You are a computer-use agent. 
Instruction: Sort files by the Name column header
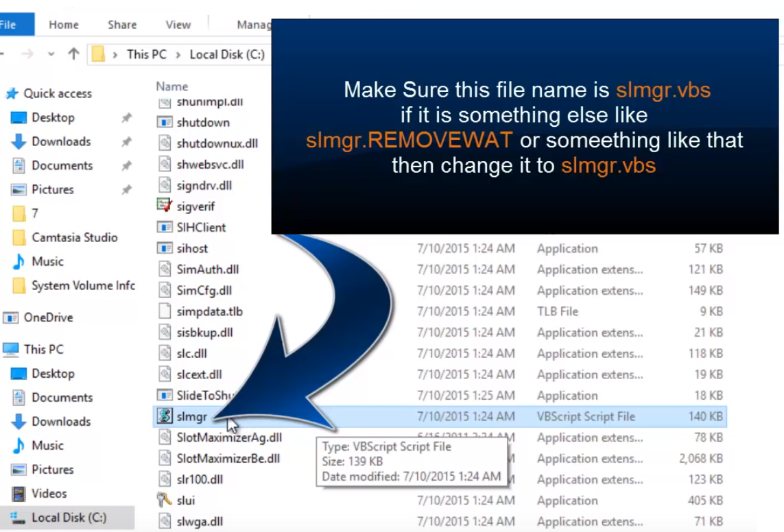(x=172, y=86)
